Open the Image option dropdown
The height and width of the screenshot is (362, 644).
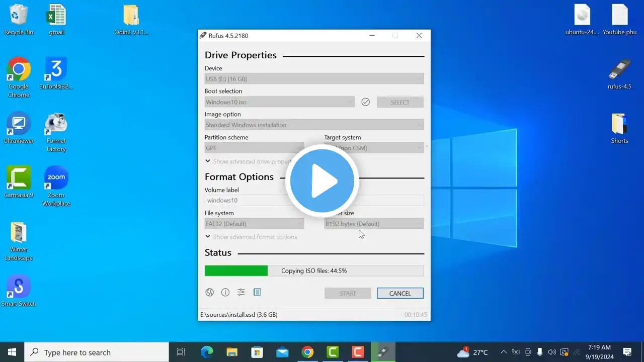(x=314, y=125)
